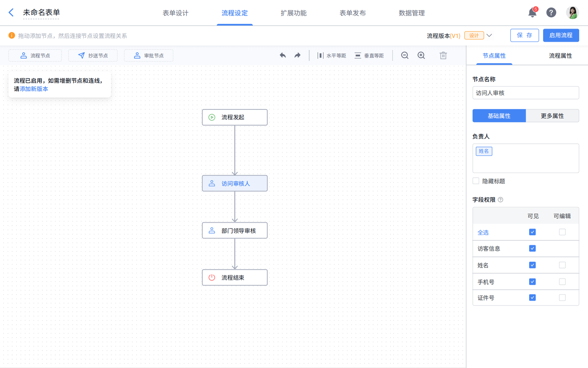Expand the 流程版本 dropdown arrow
Image resolution: width=588 pixels, height=368 pixels.
pyautogui.click(x=489, y=36)
